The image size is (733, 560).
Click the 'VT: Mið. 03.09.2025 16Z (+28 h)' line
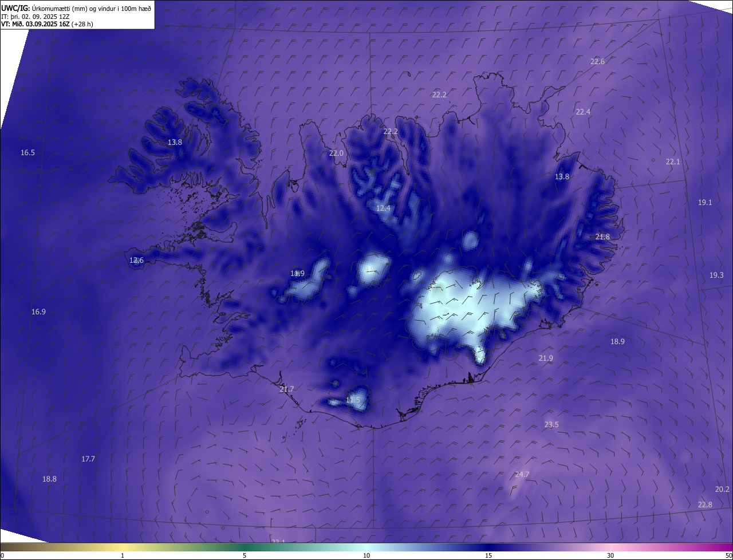(48, 24)
